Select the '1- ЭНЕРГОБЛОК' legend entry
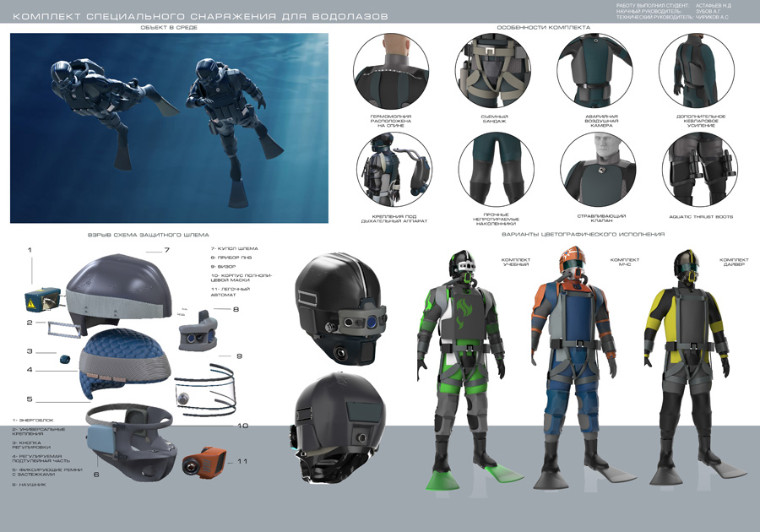This screenshot has height=532, width=760. 33,421
